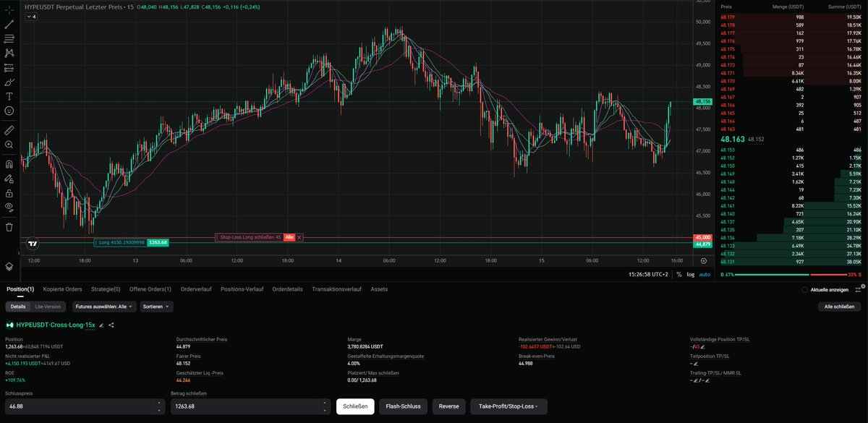Viewport: 868px width, 423px height.
Task: Select the text annotation tool
Action: click(x=9, y=96)
